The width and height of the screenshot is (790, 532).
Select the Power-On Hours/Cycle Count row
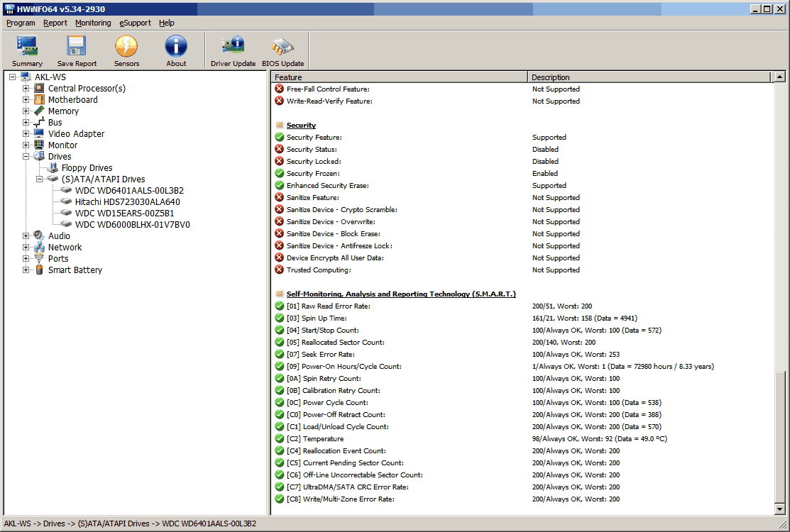(x=522, y=367)
